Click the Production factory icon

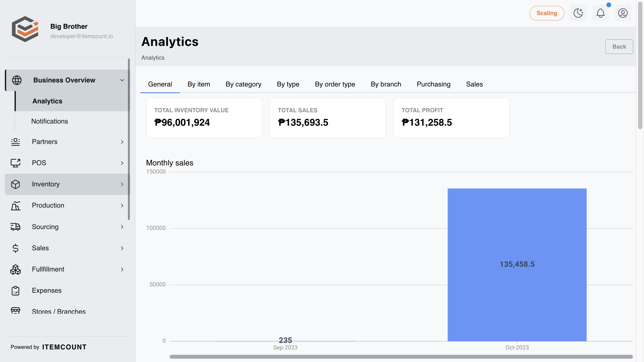tap(16, 205)
